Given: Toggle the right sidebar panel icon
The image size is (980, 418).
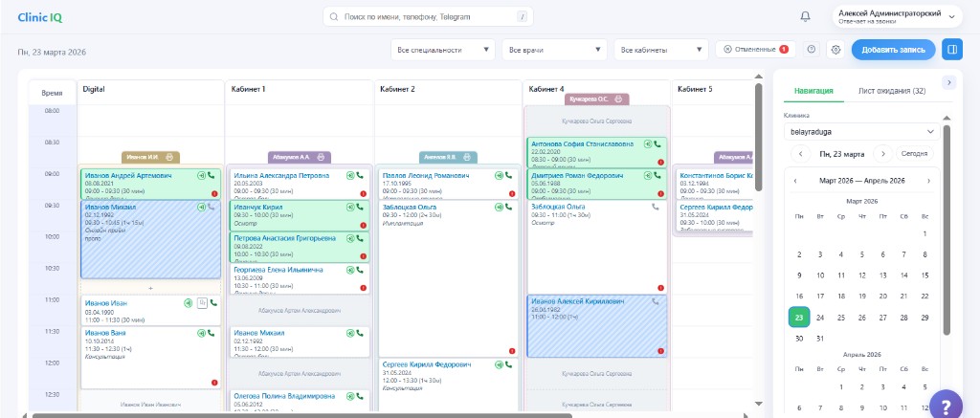Looking at the screenshot, I should coord(951,49).
